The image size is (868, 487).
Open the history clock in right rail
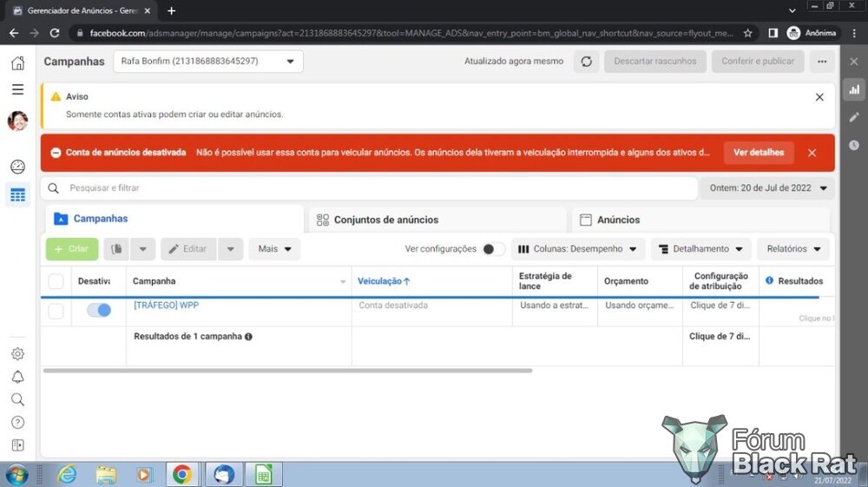pyautogui.click(x=854, y=145)
